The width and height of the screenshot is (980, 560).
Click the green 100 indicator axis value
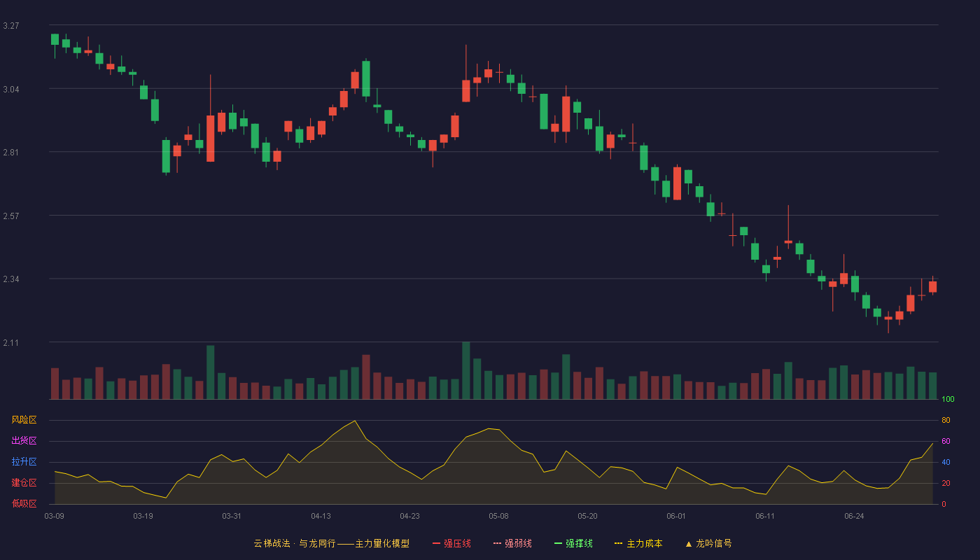pos(948,400)
